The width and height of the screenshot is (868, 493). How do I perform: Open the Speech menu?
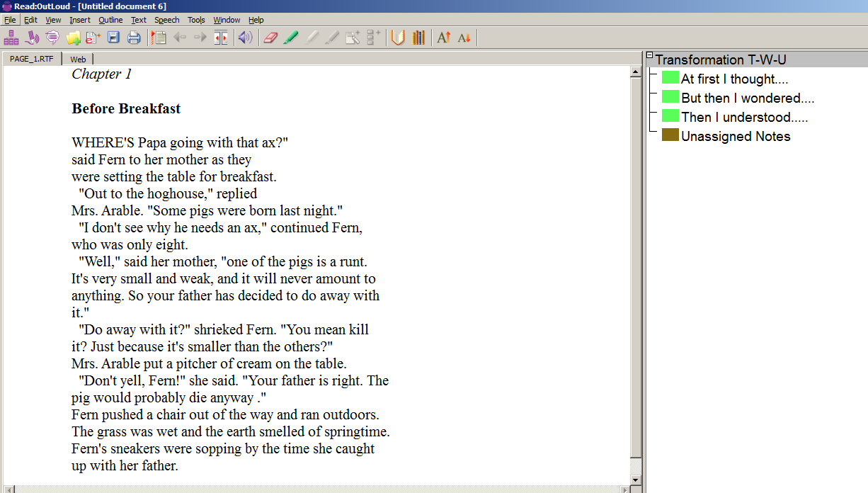pos(167,20)
